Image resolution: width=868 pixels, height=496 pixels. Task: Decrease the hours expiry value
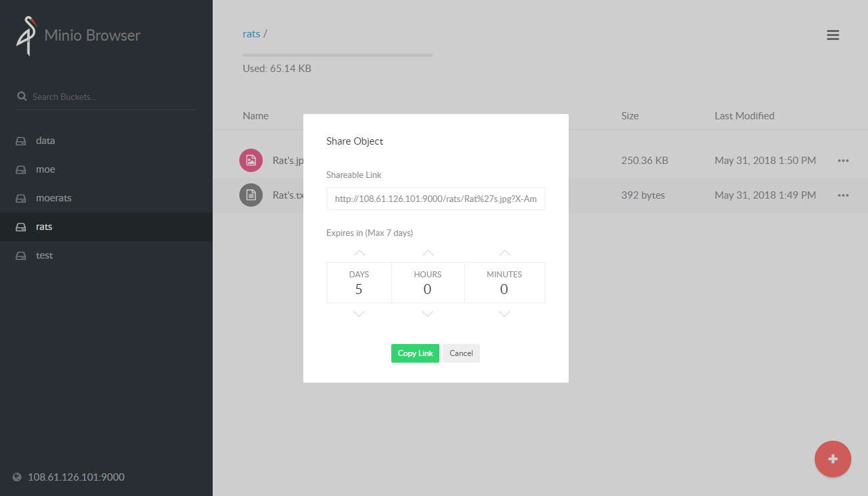pyautogui.click(x=428, y=313)
